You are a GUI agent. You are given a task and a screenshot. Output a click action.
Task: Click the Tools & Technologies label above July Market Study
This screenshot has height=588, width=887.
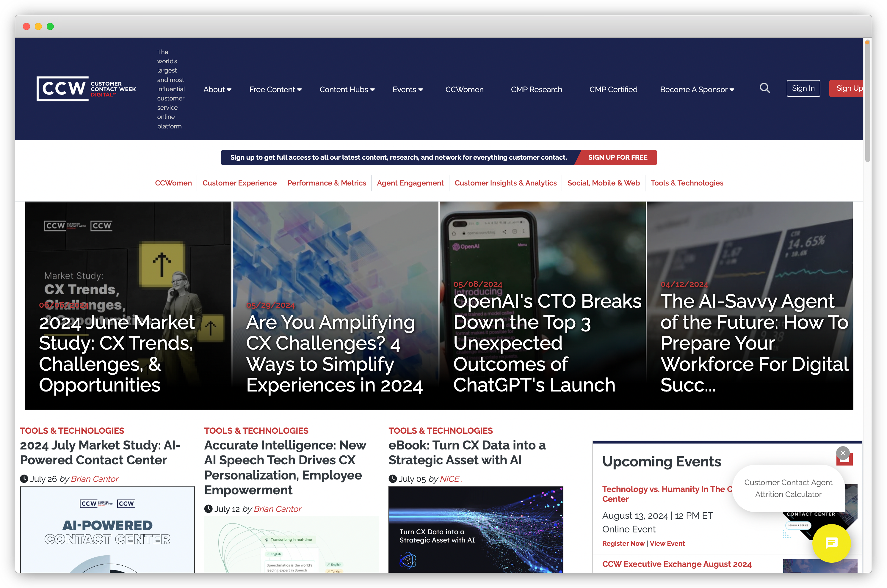(x=72, y=430)
